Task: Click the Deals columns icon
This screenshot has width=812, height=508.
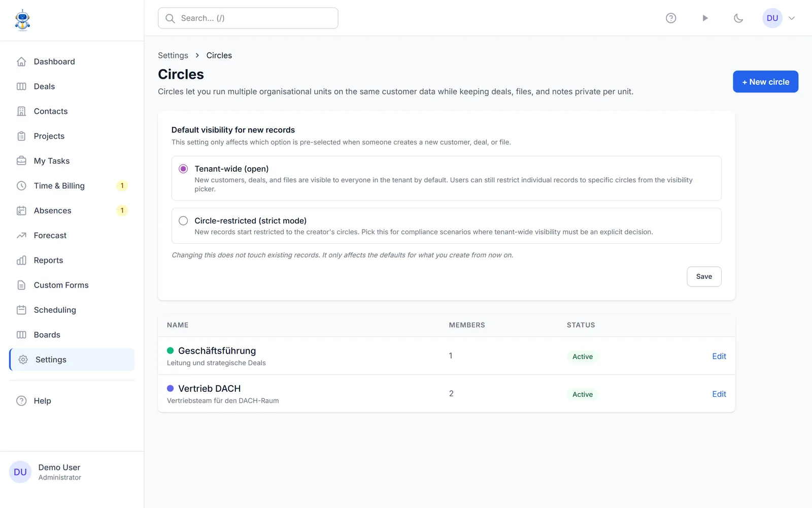Action: click(21, 86)
